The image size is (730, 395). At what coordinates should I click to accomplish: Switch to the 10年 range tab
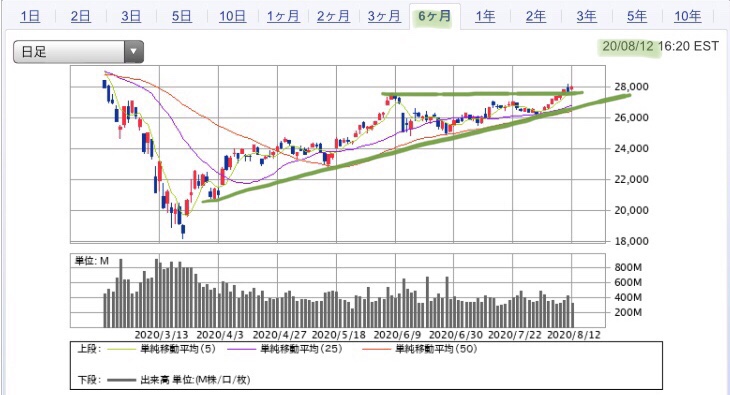(688, 16)
